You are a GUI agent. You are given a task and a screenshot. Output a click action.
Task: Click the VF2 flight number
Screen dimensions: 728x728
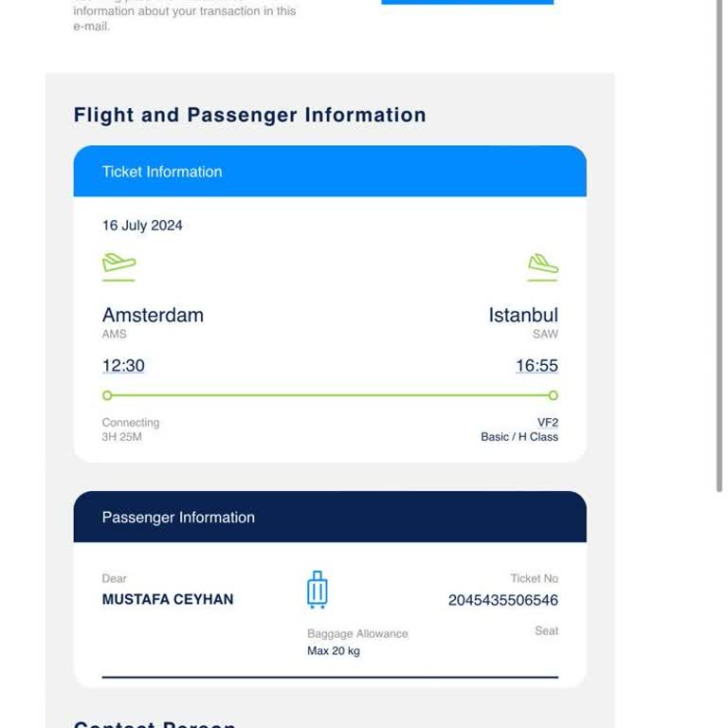547,422
